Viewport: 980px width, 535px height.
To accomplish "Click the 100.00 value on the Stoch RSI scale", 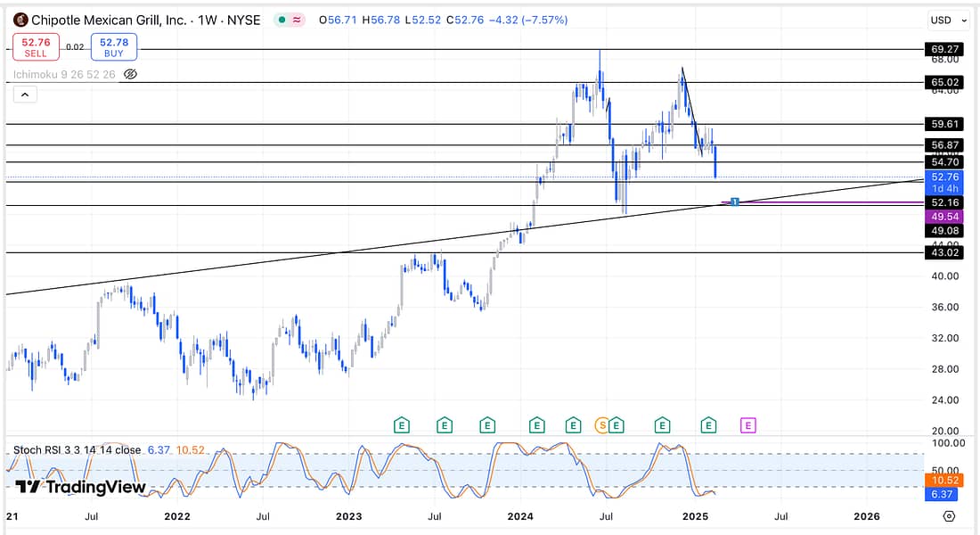I will 948,443.
